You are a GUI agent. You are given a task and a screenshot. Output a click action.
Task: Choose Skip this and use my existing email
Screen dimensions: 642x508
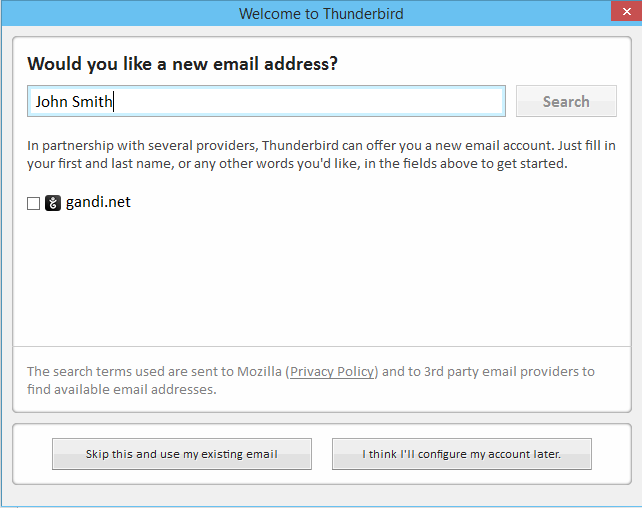tap(181, 454)
